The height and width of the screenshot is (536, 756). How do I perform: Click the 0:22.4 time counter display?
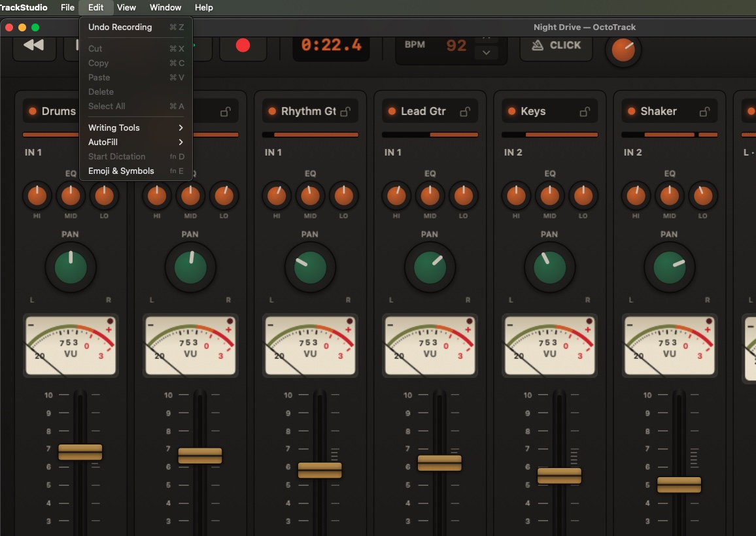(x=331, y=45)
